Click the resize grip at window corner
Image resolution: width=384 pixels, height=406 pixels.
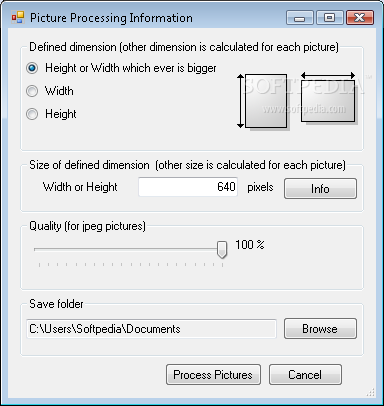371,393
